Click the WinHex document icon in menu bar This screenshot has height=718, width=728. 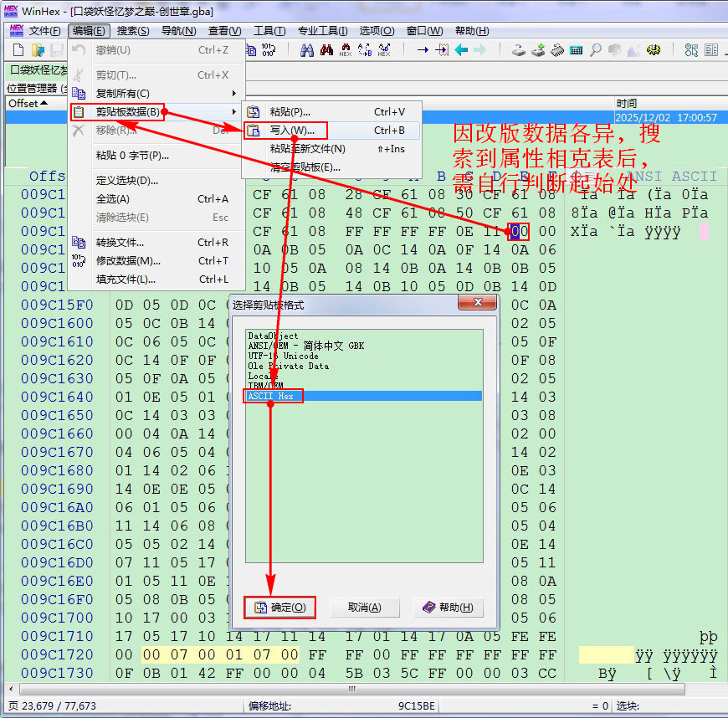click(16, 31)
